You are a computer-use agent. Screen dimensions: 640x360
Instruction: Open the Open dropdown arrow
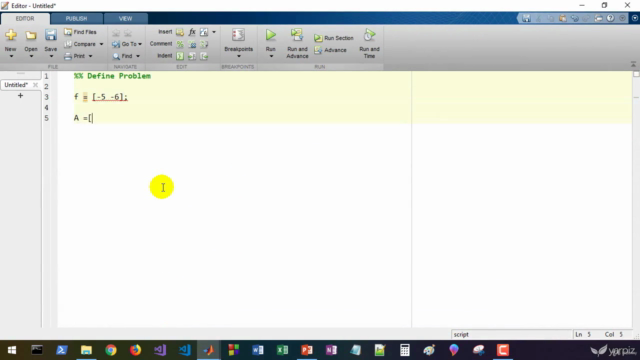[x=31, y=56]
